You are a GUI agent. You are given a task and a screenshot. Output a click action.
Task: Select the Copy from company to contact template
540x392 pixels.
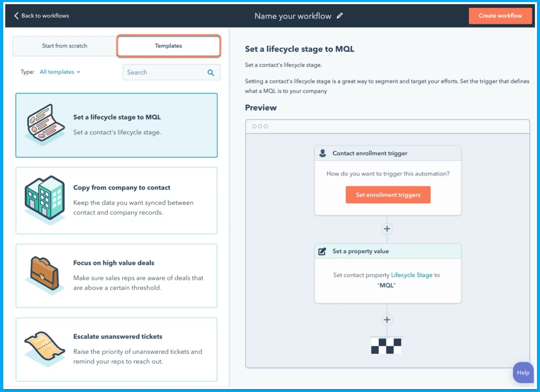click(116, 200)
